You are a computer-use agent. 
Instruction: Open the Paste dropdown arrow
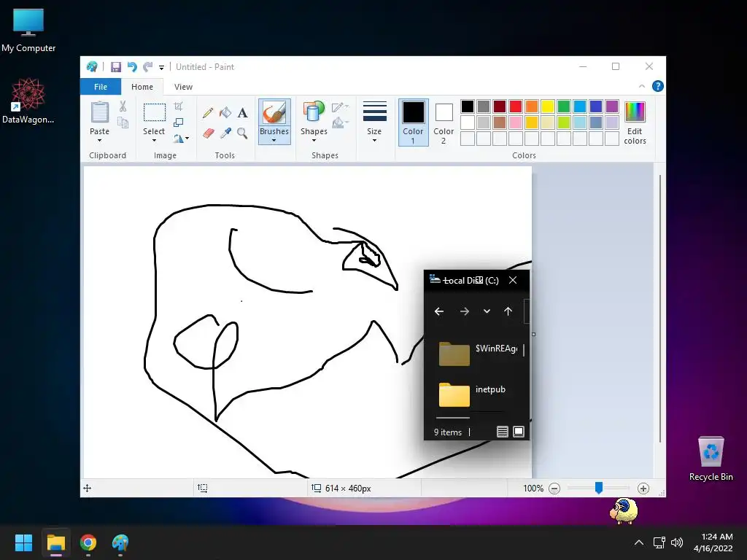[x=99, y=141]
